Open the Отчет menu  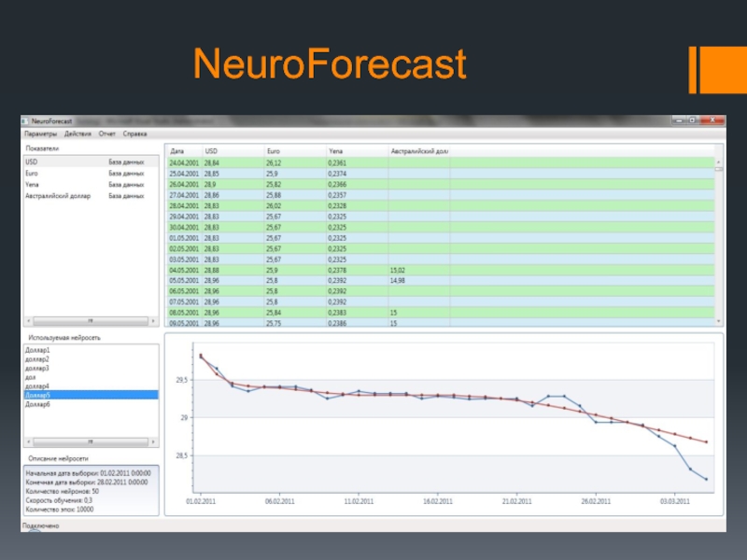[107, 134]
